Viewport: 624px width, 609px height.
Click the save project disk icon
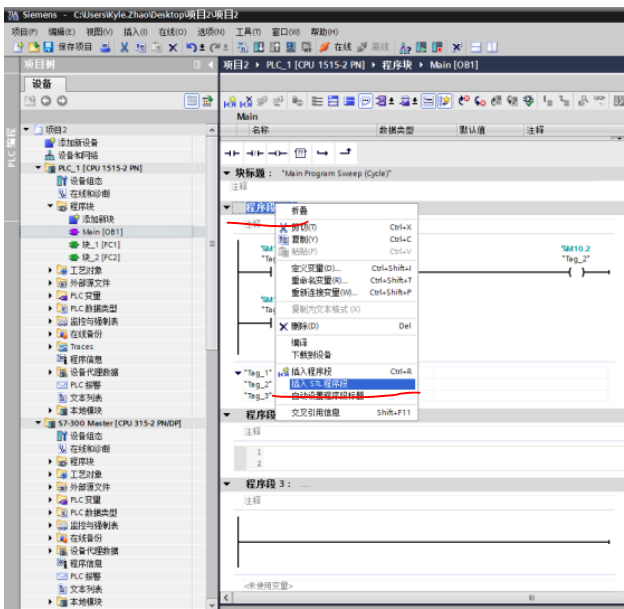[x=49, y=47]
